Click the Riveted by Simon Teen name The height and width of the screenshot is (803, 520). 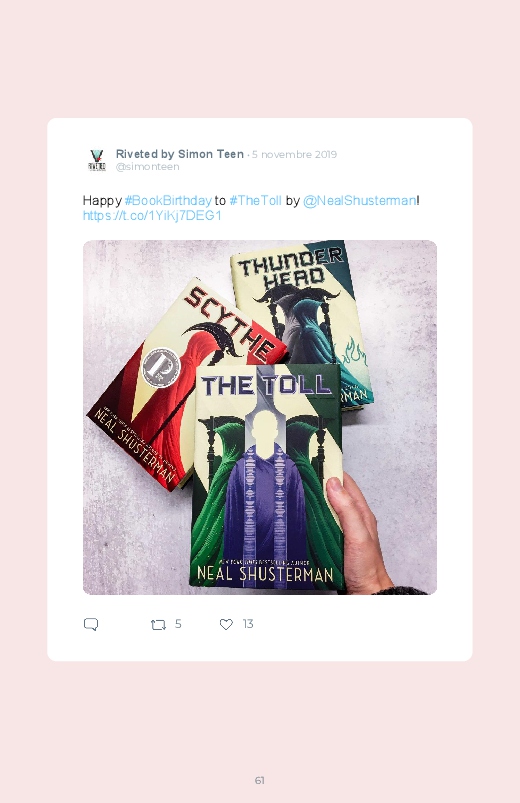click(180, 154)
